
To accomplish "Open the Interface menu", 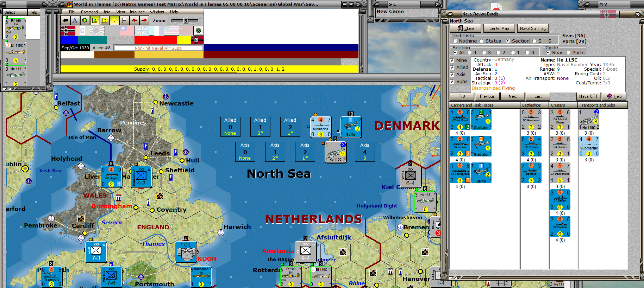I will tap(137, 12).
